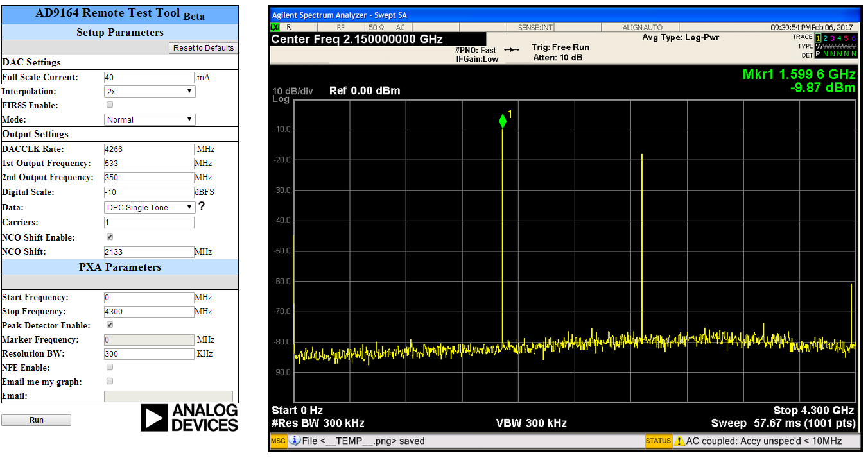Image resolution: width=868 pixels, height=458 pixels.
Task: Enable the NFE Enable checkbox
Action: (x=109, y=367)
